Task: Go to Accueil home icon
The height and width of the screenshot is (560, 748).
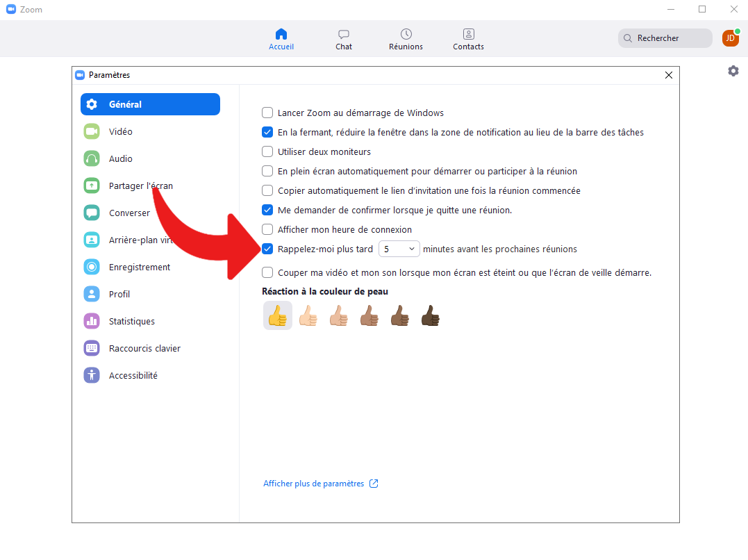Action: [281, 34]
